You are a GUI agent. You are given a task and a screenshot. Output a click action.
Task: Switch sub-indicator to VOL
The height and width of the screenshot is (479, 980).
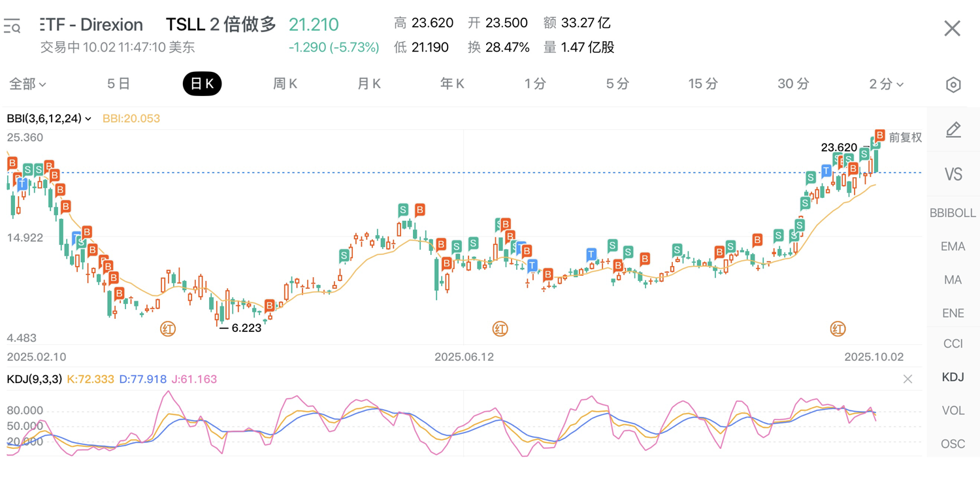(953, 410)
